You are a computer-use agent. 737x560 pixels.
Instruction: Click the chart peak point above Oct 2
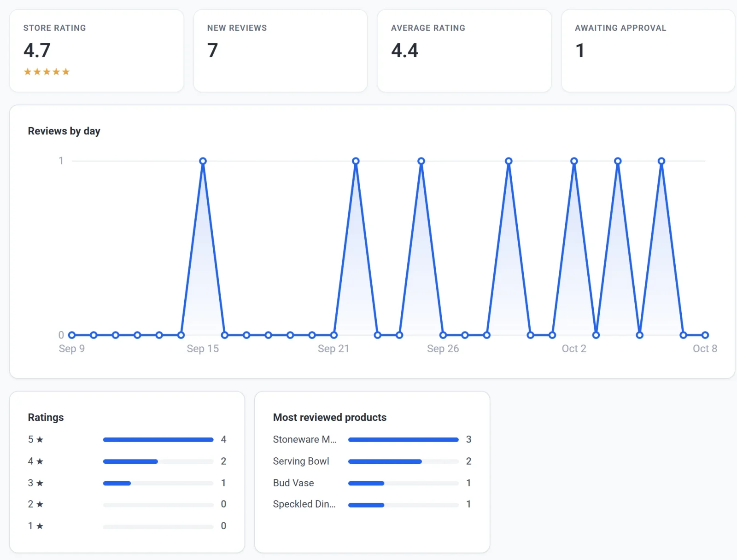(x=574, y=161)
